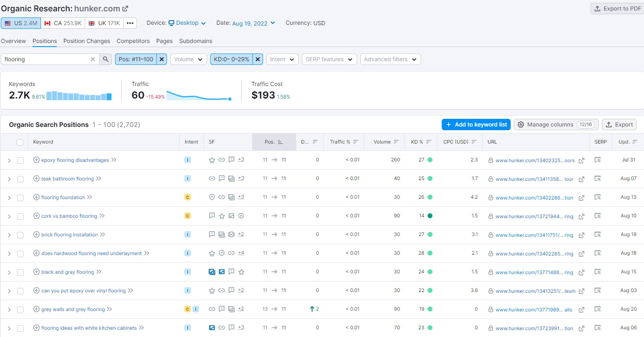Check flooring foundation row checkbox
644x337 pixels.
(x=20, y=198)
